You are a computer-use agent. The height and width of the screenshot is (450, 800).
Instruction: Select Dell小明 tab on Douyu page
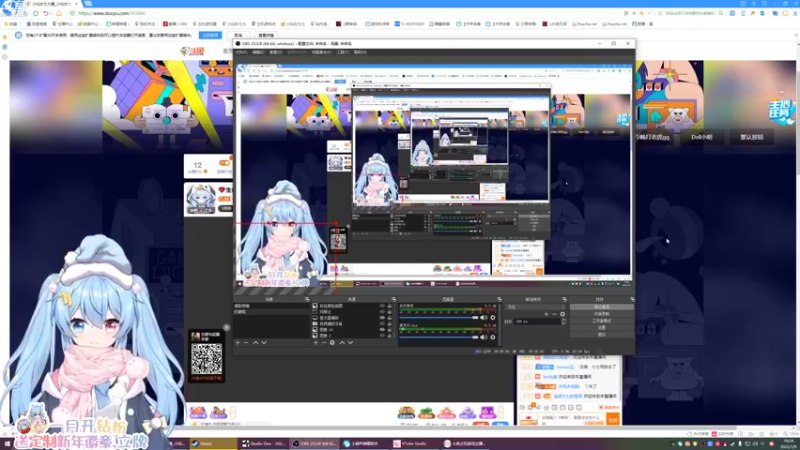click(702, 137)
